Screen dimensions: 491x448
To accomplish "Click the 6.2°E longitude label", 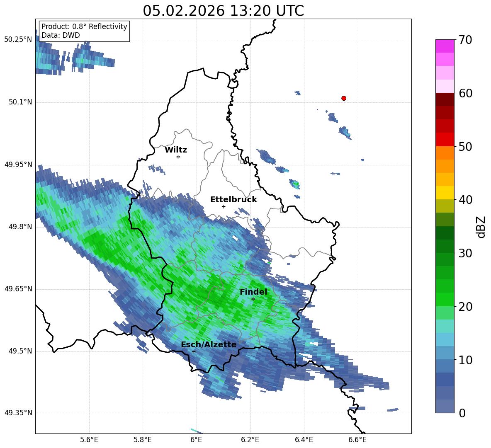I will point(250,440).
